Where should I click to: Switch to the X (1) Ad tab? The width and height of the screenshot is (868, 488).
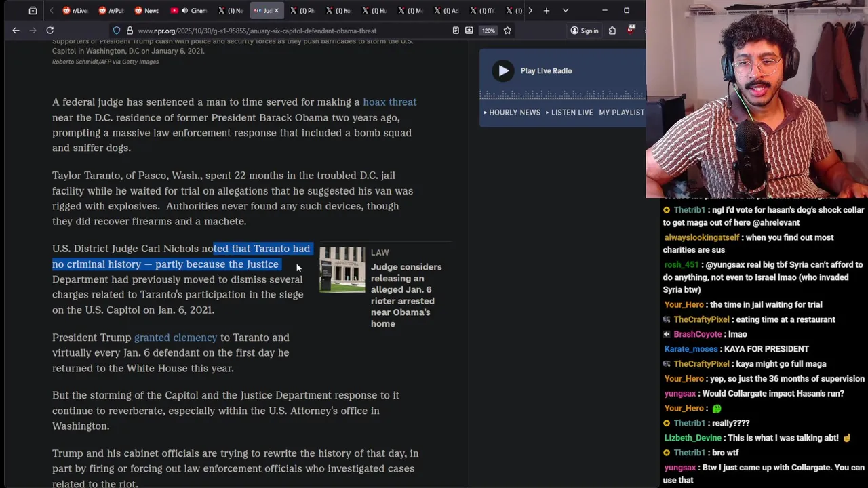[446, 10]
